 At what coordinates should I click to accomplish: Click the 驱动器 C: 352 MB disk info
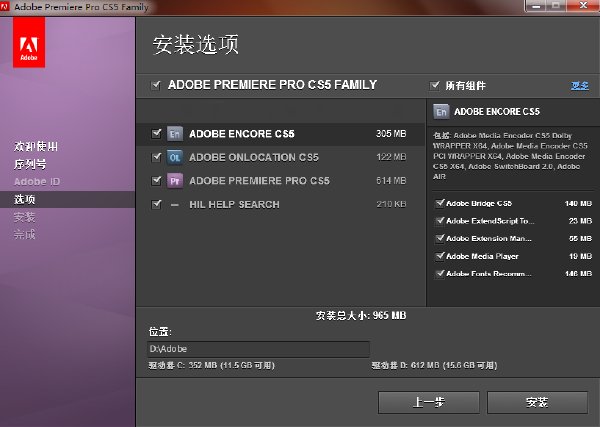212,365
